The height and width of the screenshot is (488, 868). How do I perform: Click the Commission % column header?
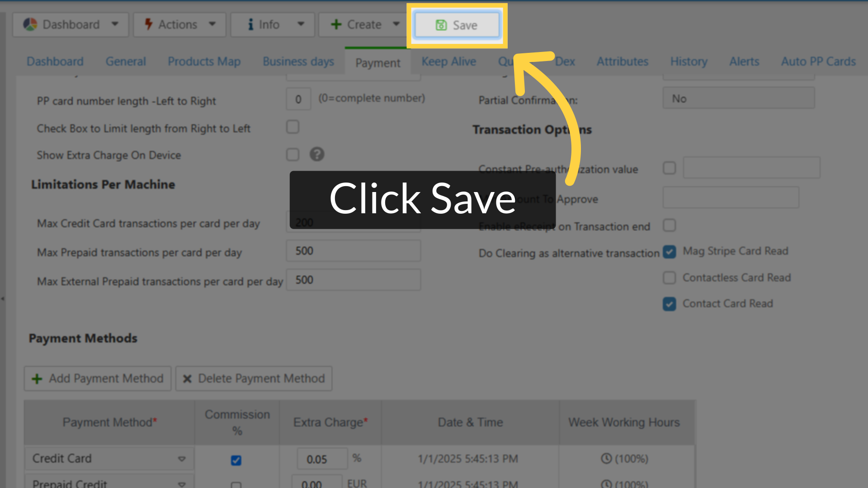tap(237, 422)
